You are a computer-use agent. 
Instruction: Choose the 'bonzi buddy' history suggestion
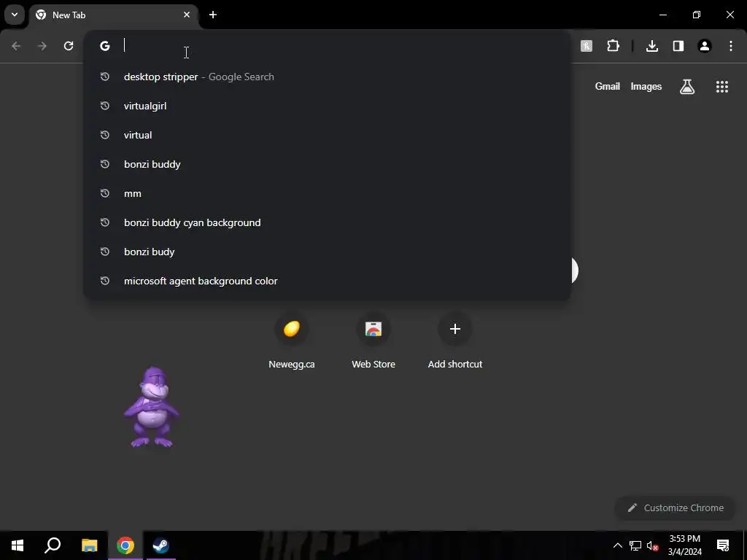[328, 164]
